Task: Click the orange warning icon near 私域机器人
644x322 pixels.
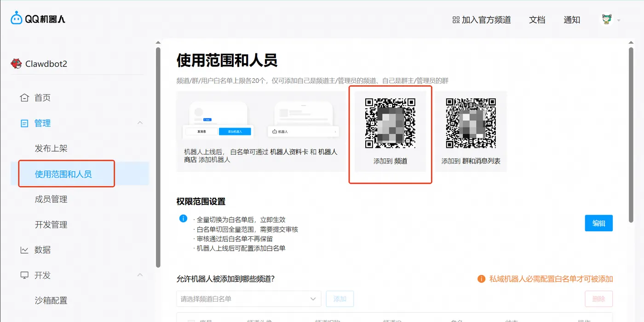Action: pyautogui.click(x=481, y=279)
